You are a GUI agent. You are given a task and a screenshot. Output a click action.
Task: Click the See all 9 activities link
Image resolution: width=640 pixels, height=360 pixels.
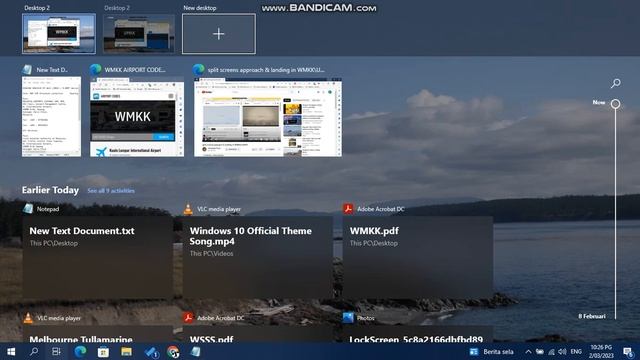pos(111,191)
